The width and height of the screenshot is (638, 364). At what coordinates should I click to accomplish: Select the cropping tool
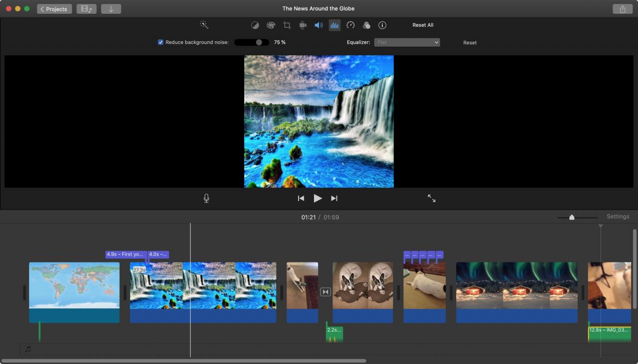(x=287, y=25)
